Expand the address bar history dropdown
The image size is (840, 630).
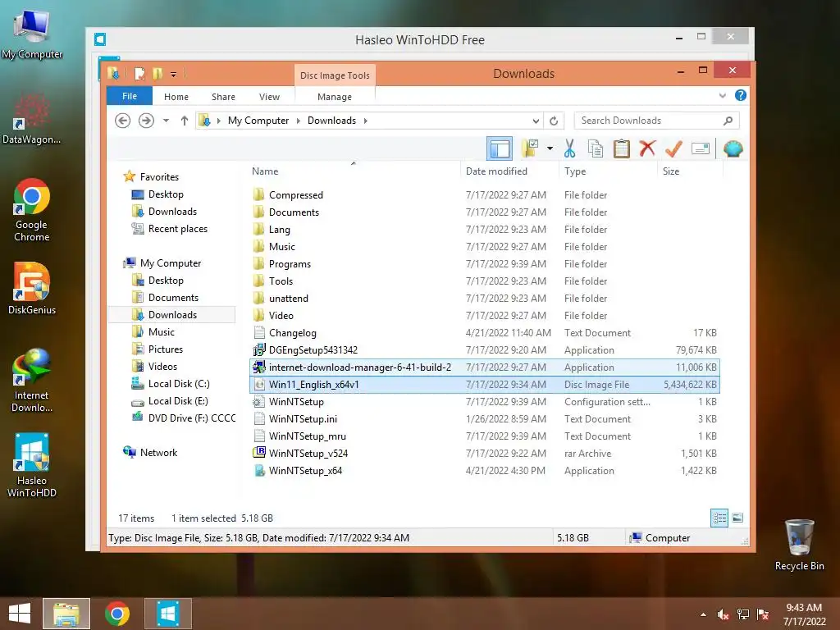click(536, 121)
